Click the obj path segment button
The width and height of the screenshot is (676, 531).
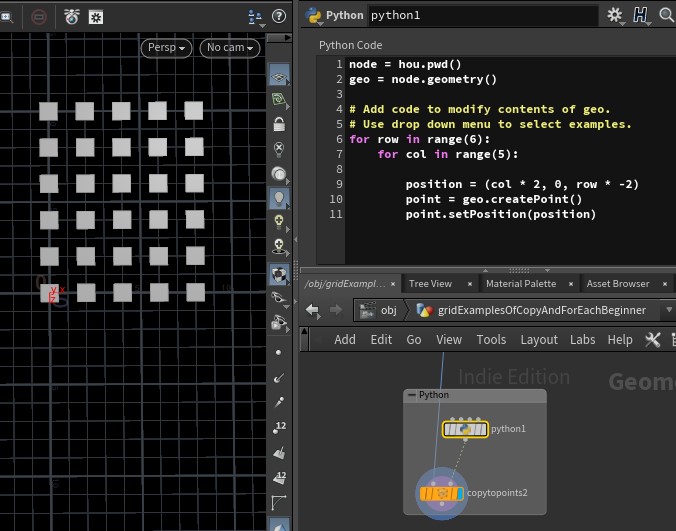pos(379,310)
